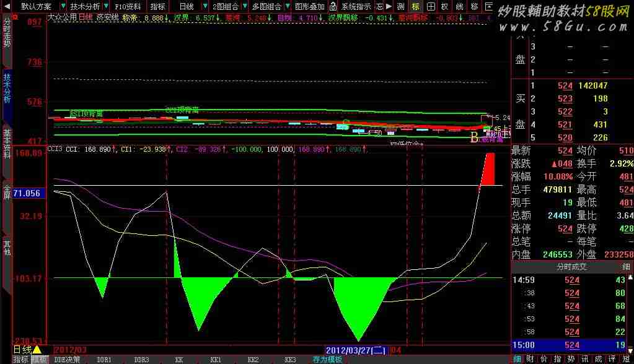This screenshot has width=634, height=364.
Task: Click the 大众公用 stock name label
Action: coord(62,18)
